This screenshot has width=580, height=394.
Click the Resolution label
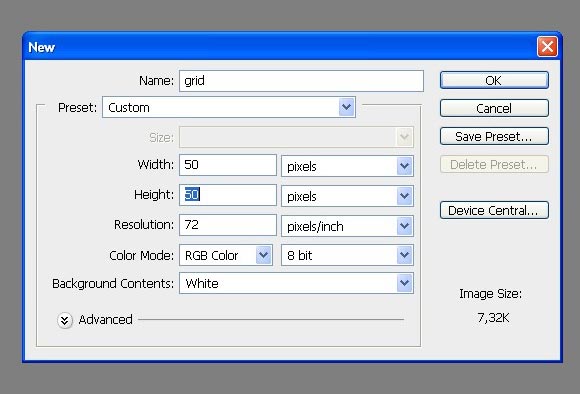point(144,225)
